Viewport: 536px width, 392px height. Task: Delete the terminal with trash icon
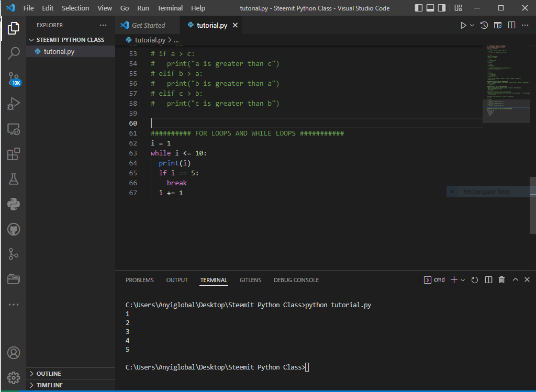(x=501, y=280)
